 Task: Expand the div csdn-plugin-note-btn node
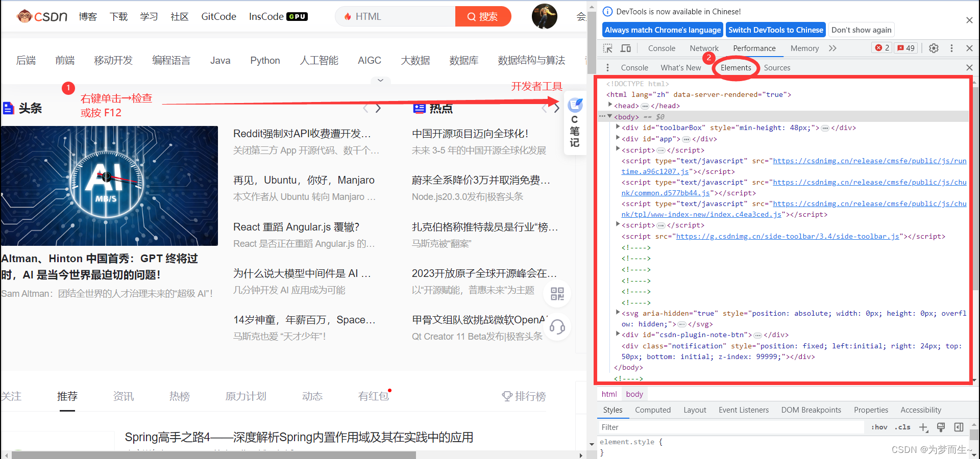click(x=618, y=334)
